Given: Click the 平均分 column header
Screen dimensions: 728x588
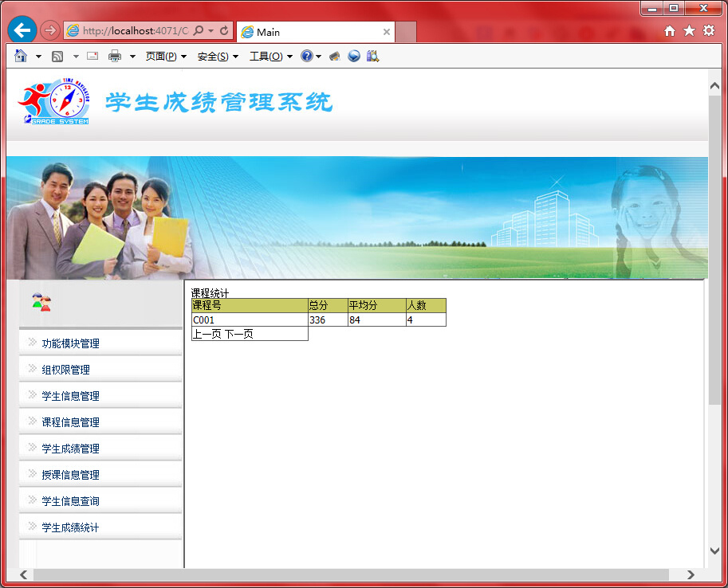Looking at the screenshot, I should [377, 305].
